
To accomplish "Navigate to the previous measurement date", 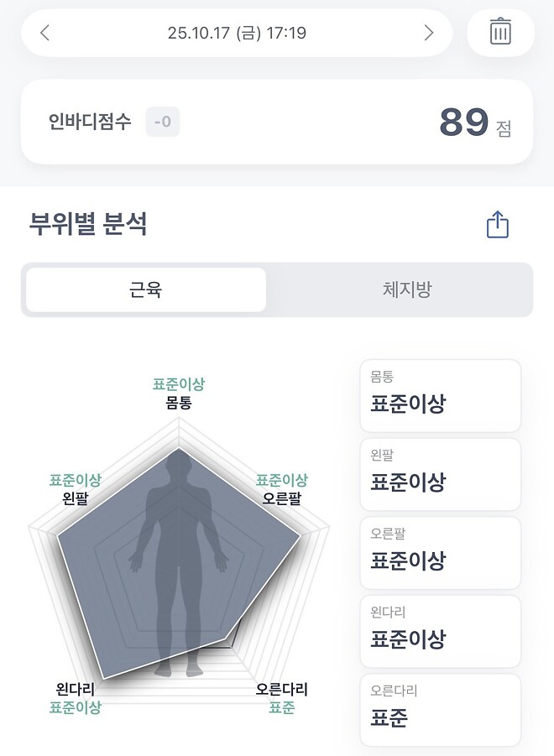I will pos(45,33).
